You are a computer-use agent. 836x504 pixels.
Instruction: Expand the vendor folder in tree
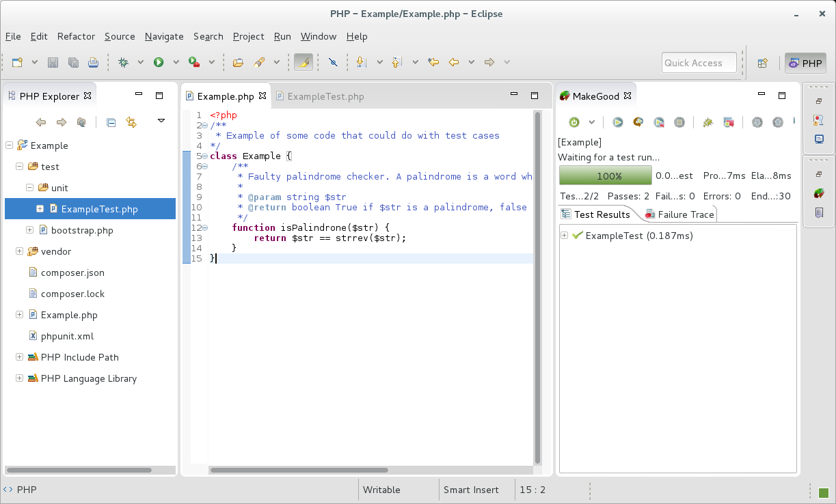tap(19, 251)
